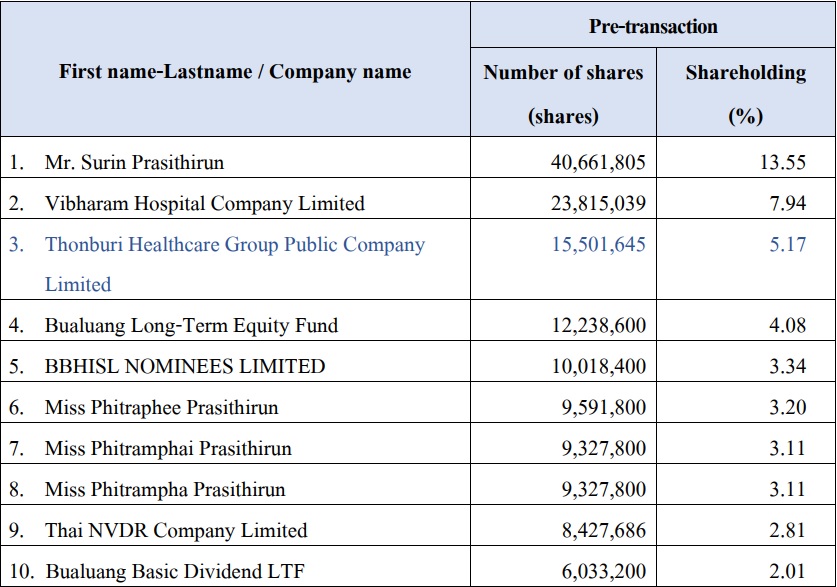Click Thai NVDR Company Limited entry
This screenshot has height=587, width=837.
[176, 530]
